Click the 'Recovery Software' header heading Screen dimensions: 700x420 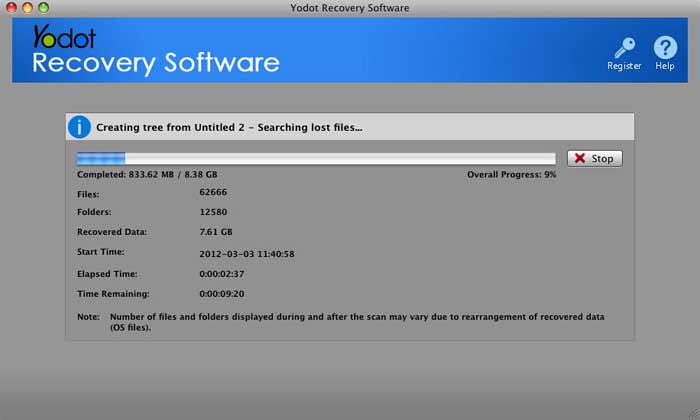[156, 62]
